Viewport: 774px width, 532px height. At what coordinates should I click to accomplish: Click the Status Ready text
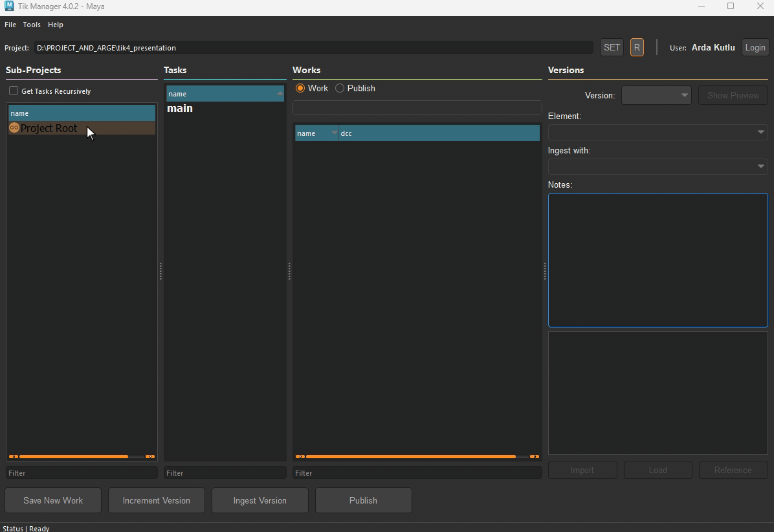pos(26,528)
